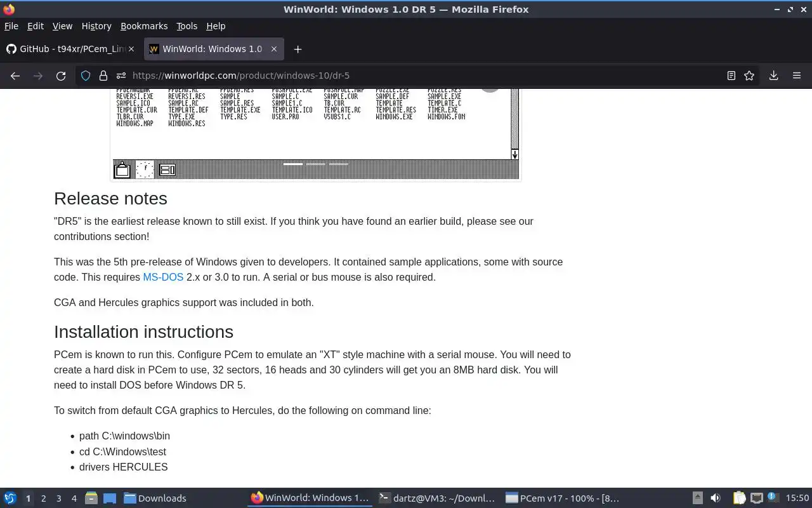
Task: Click the Windows DR5 screenshot image
Action: [x=315, y=134]
